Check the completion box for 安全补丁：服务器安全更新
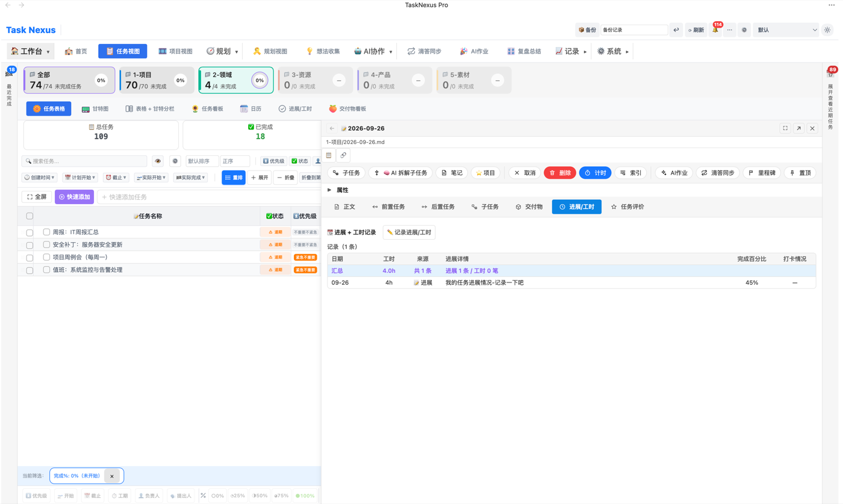Viewport: 843px width, 504px height. tap(46, 244)
